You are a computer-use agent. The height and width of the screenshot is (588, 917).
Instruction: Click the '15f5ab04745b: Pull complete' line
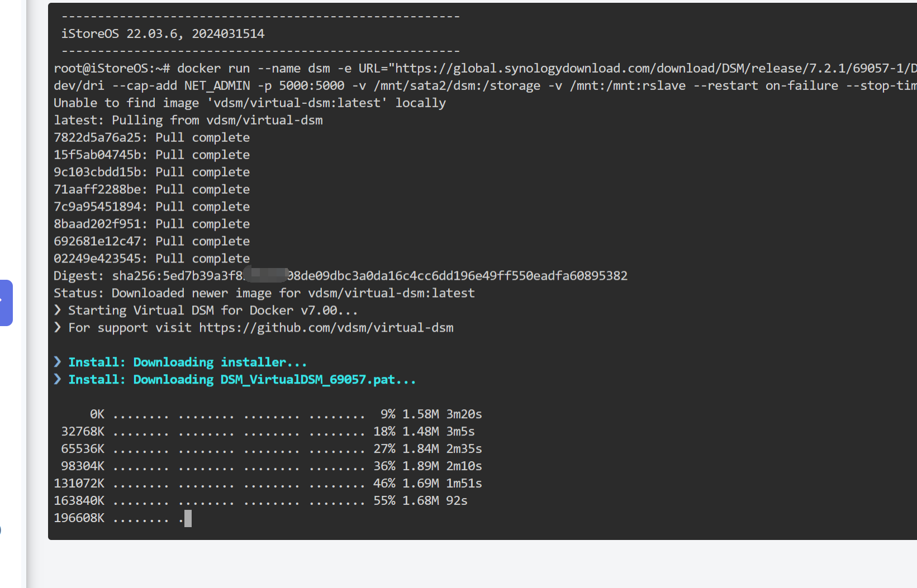pyautogui.click(x=152, y=155)
